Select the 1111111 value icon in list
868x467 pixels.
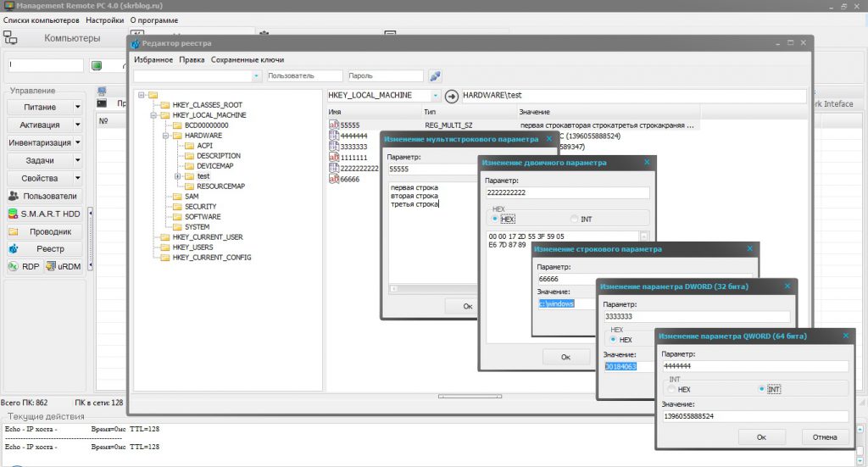pyautogui.click(x=334, y=157)
